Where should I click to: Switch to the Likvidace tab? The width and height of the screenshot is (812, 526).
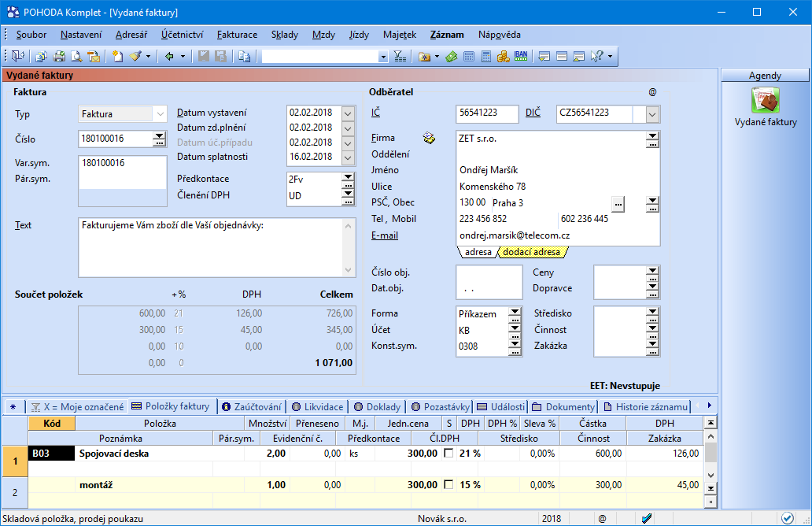point(317,407)
